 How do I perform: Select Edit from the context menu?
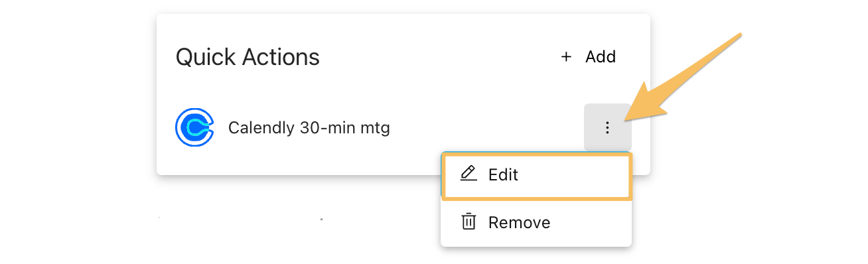point(536,175)
